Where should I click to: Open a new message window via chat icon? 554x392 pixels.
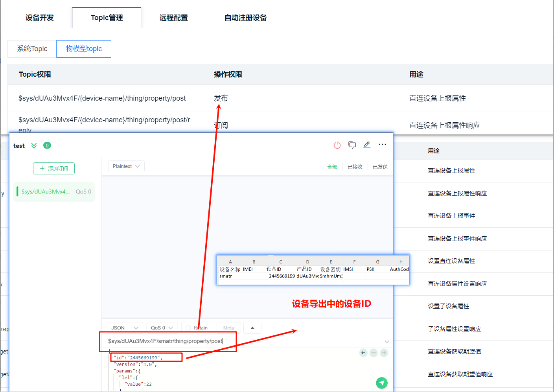(352, 145)
